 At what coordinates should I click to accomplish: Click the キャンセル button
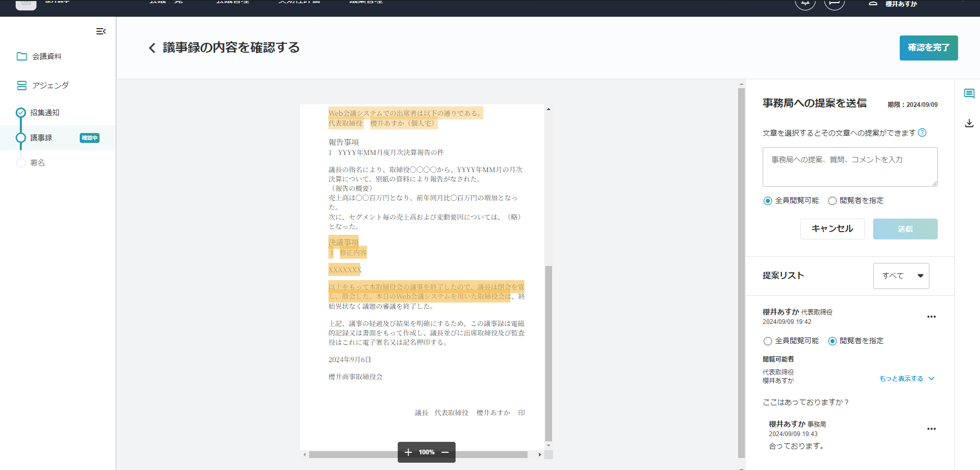coord(832,229)
